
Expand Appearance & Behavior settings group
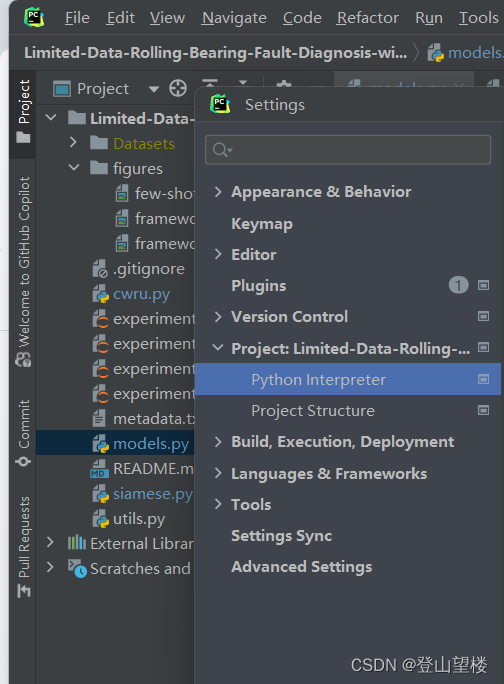click(x=218, y=192)
